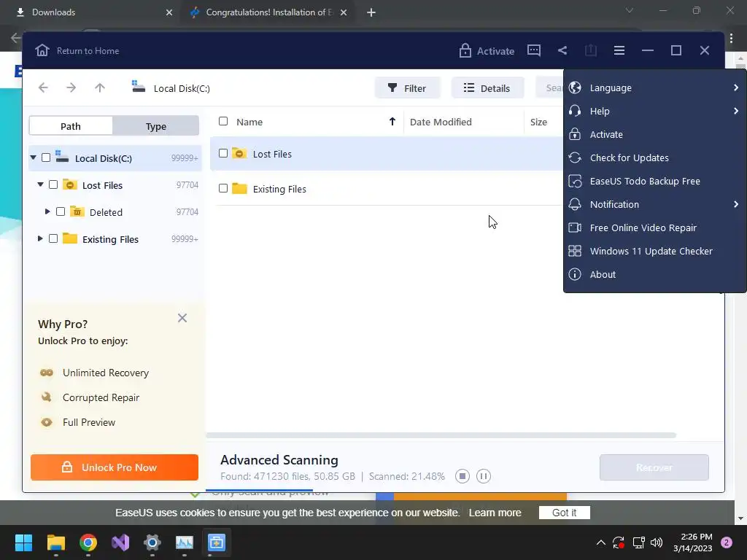The height and width of the screenshot is (560, 747).
Task: Click the Deleted trash folder icon in tree
Action: click(x=77, y=211)
